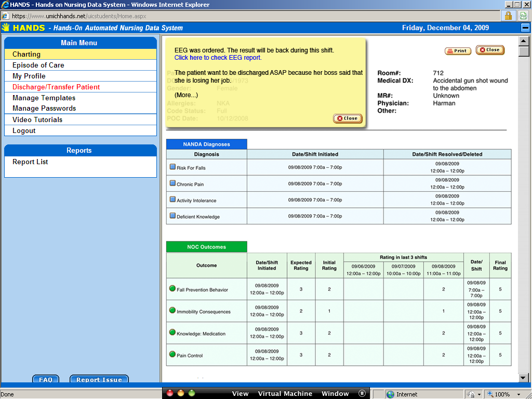
Task: Click 'Immobility Consequences' outcome text
Action: (x=204, y=312)
